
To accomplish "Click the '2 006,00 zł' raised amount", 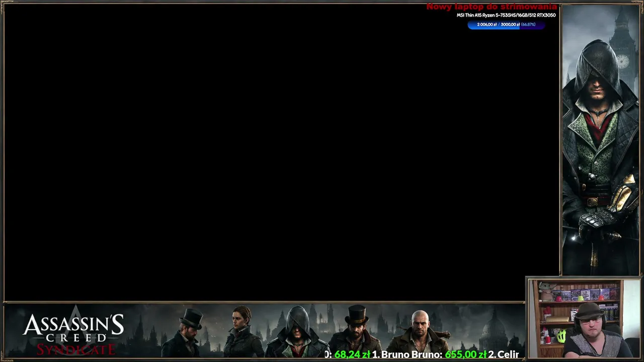I will pos(487,25).
